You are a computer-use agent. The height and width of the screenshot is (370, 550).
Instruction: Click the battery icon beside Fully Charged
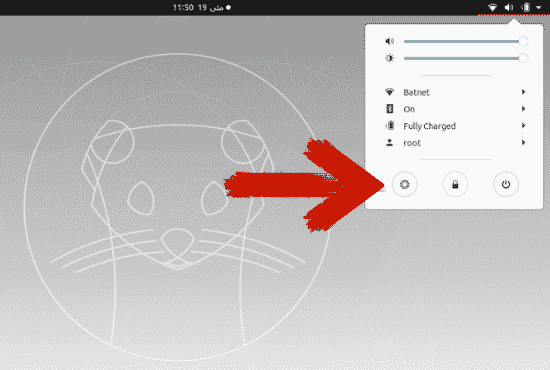pyautogui.click(x=389, y=126)
